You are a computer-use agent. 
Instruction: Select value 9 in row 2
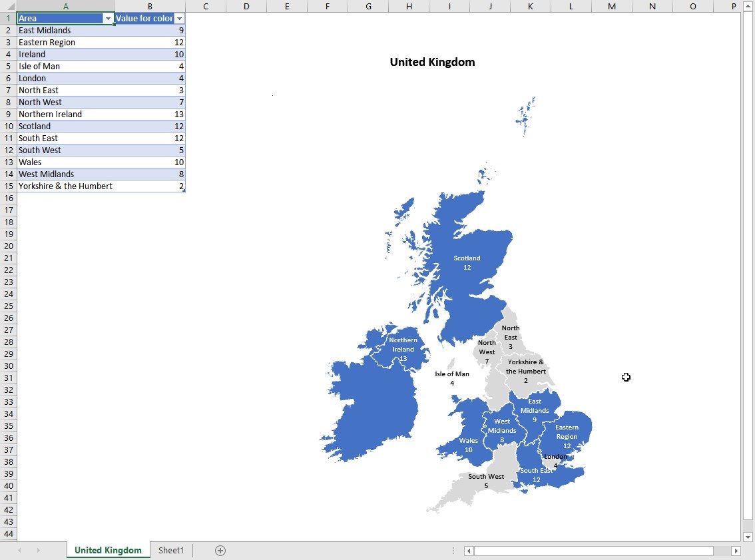pos(150,31)
